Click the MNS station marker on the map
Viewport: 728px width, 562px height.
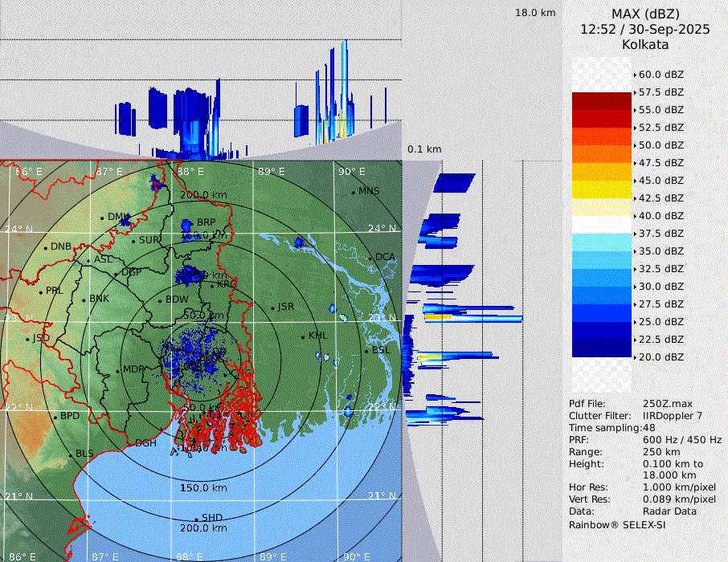point(353,192)
